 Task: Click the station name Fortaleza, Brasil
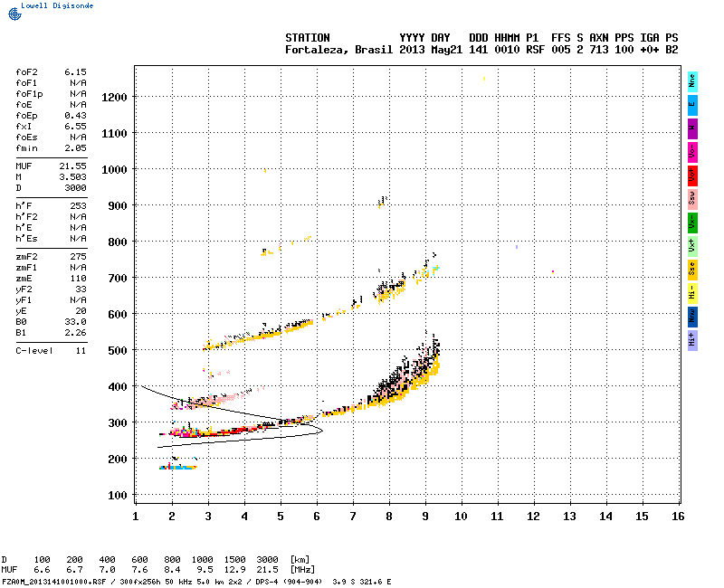(338, 50)
